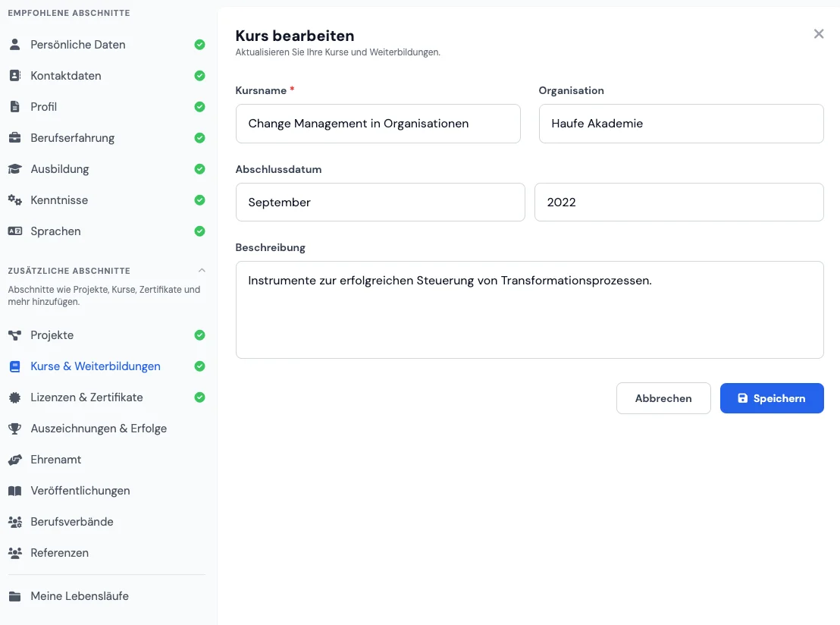Open the September month dropdown

pyautogui.click(x=381, y=202)
